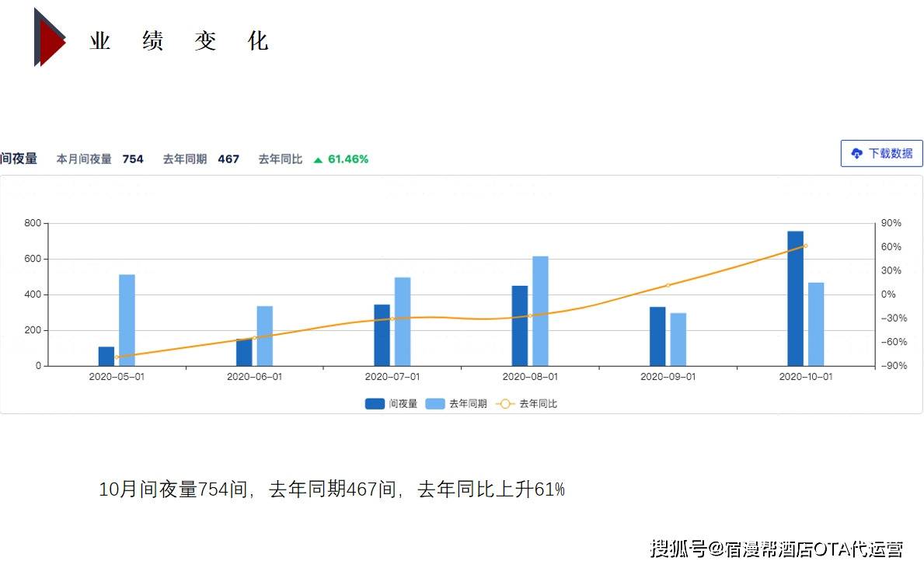Click the 2020-07-01 x-axis label
This screenshot has height=568, width=924.
392,377
